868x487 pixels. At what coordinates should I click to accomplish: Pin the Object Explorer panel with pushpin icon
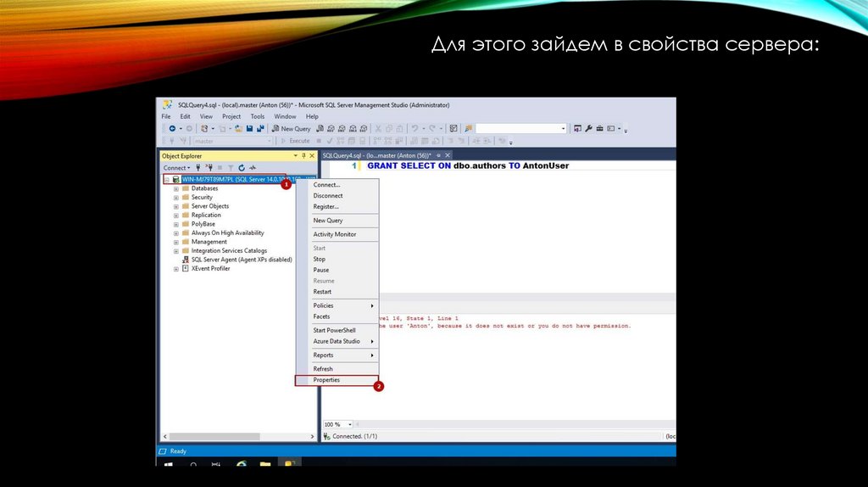(303, 155)
